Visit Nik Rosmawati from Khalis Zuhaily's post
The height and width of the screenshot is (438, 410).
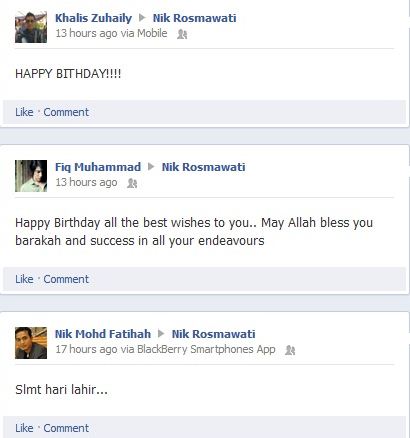[x=195, y=18]
